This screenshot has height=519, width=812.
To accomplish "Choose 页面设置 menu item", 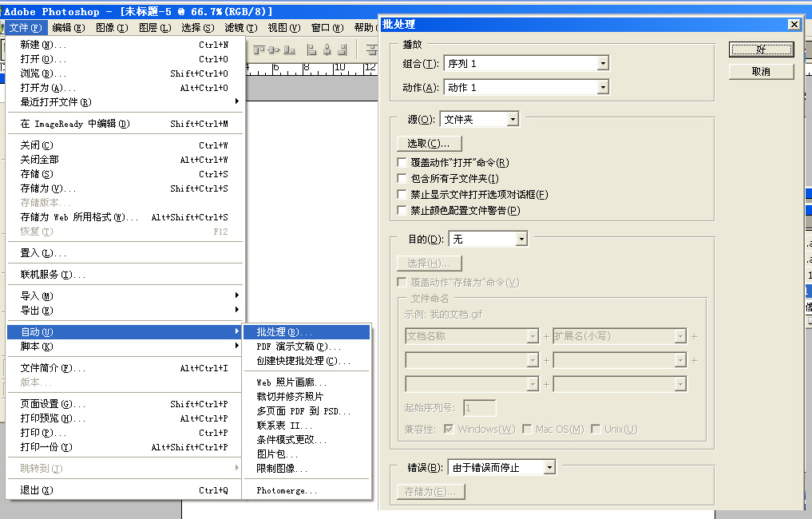I will (x=125, y=403).
